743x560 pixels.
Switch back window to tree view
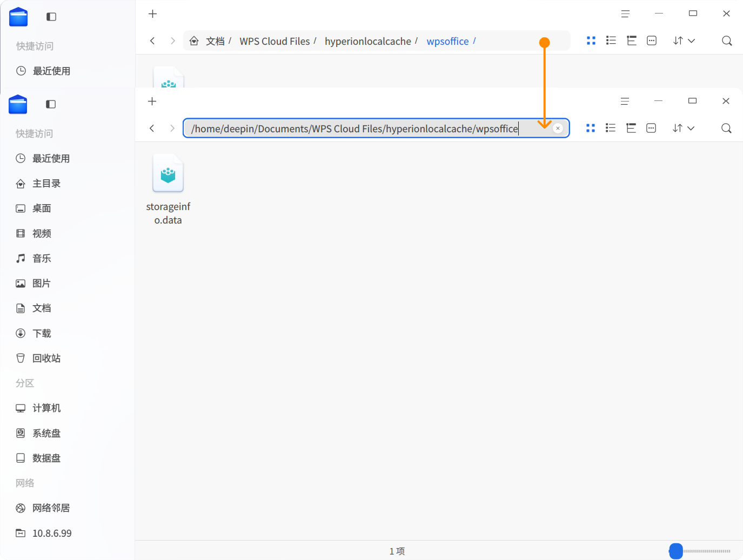[x=632, y=41]
